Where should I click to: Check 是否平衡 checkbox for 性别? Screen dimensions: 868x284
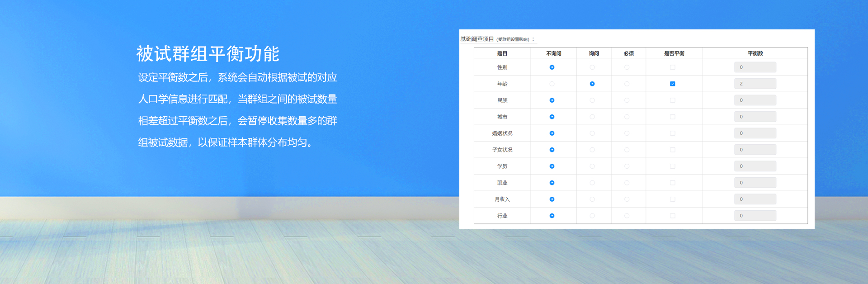[673, 67]
